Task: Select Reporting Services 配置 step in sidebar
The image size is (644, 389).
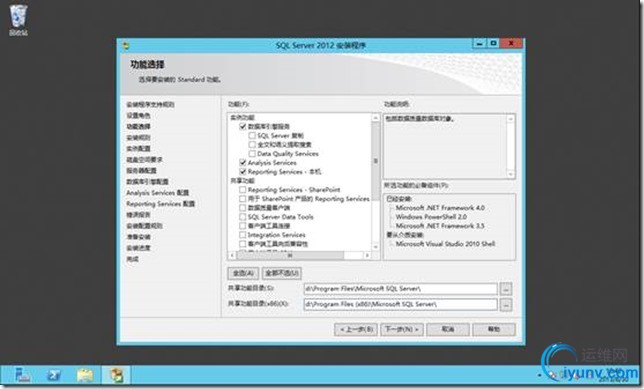Action: [x=161, y=204]
